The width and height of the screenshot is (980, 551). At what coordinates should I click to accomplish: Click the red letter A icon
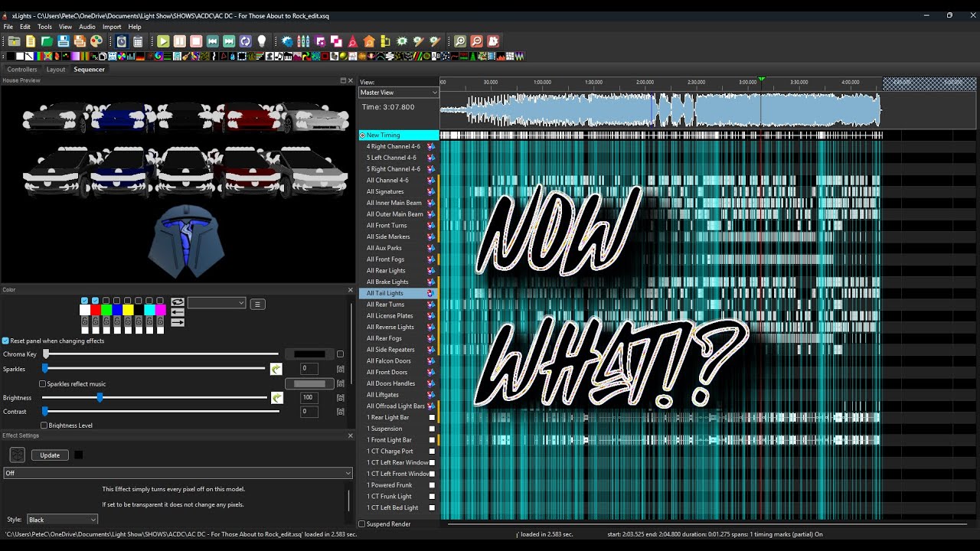[352, 41]
